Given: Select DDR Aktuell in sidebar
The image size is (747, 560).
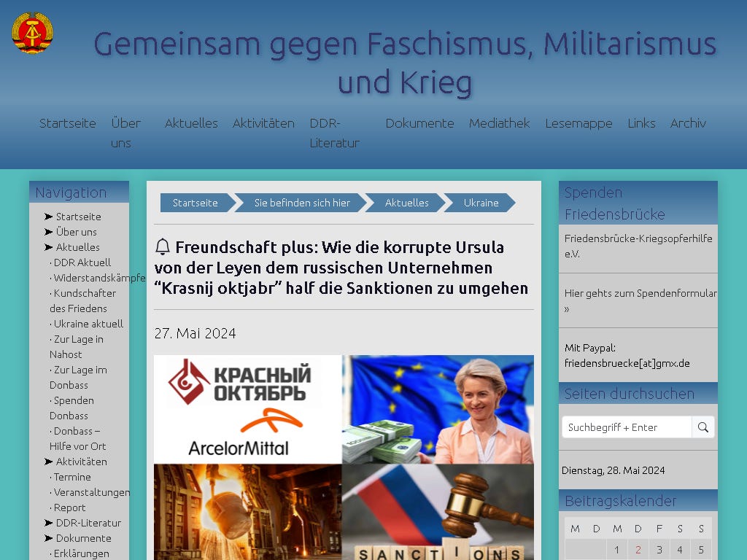Looking at the screenshot, I should 82,262.
